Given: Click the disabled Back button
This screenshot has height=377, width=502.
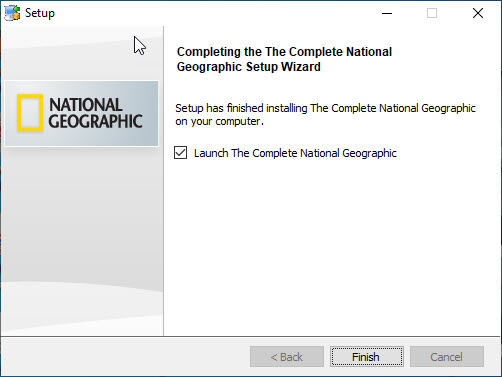Looking at the screenshot, I should [x=287, y=357].
